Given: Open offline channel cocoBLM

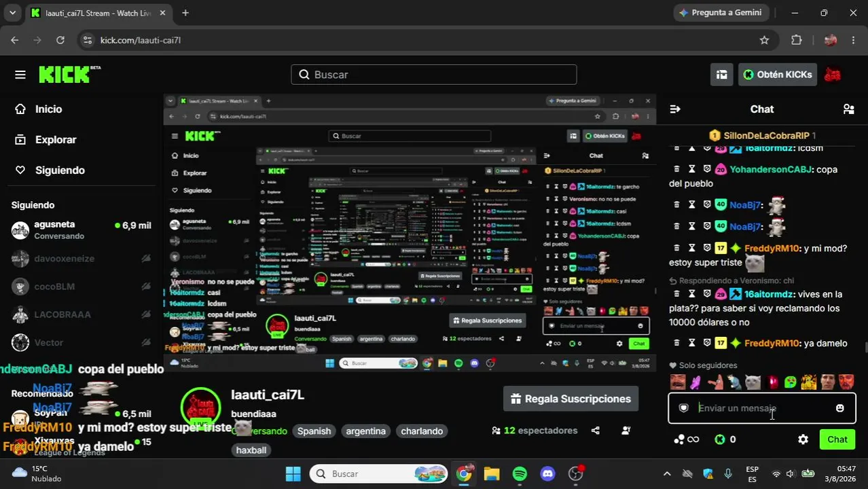Looking at the screenshot, I should click(x=82, y=287).
